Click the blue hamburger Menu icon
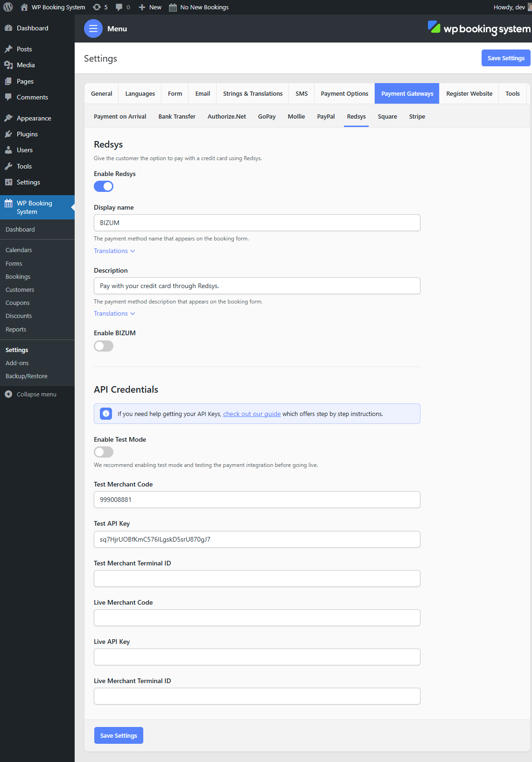This screenshot has height=762, width=532. tap(93, 28)
